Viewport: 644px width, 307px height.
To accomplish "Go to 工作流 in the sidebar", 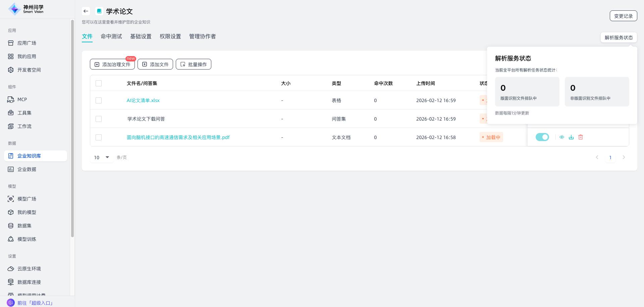I will [24, 126].
